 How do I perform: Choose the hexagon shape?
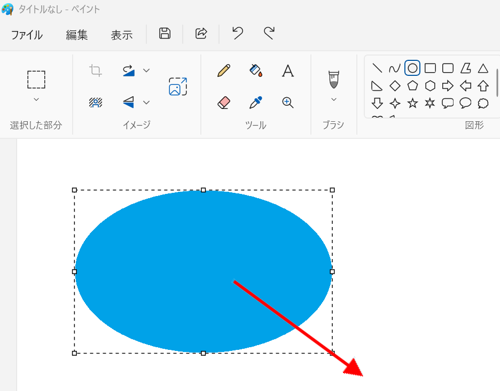click(430, 86)
